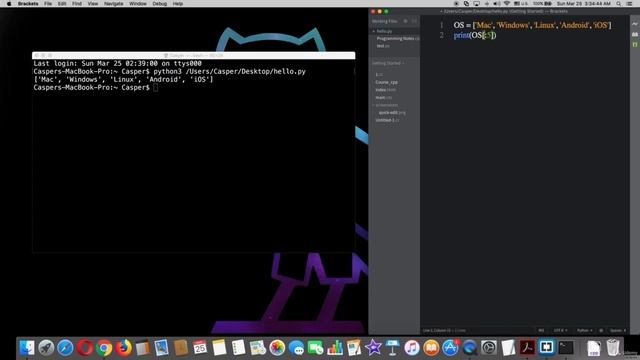Click the Terminal window title bar
This screenshot has height=360, width=640.
coord(193,55)
